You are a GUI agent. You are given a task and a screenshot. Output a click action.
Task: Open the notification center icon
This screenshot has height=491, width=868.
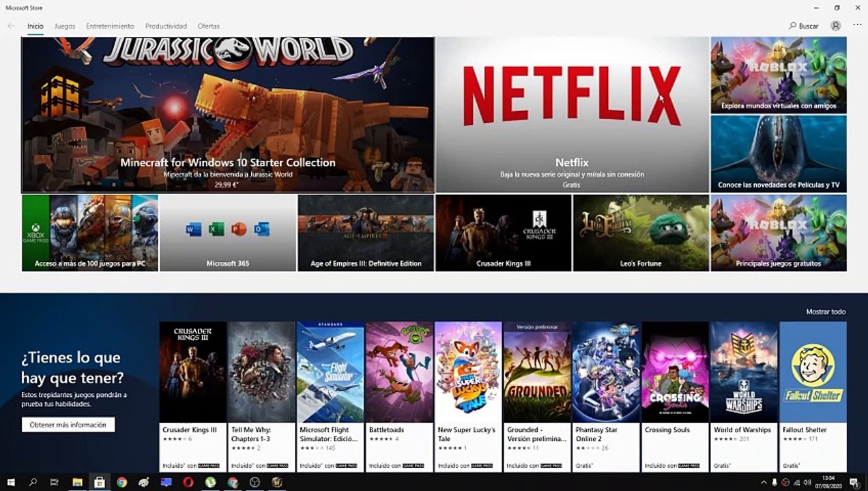854,482
